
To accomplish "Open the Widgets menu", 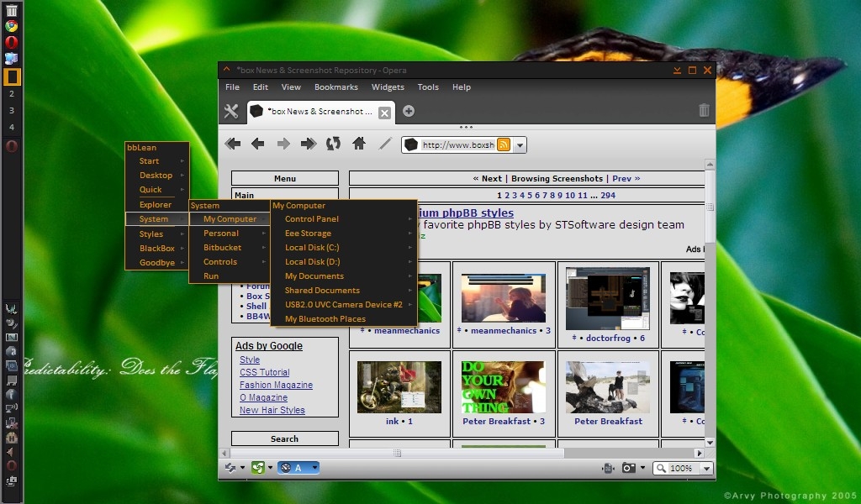I will [388, 87].
